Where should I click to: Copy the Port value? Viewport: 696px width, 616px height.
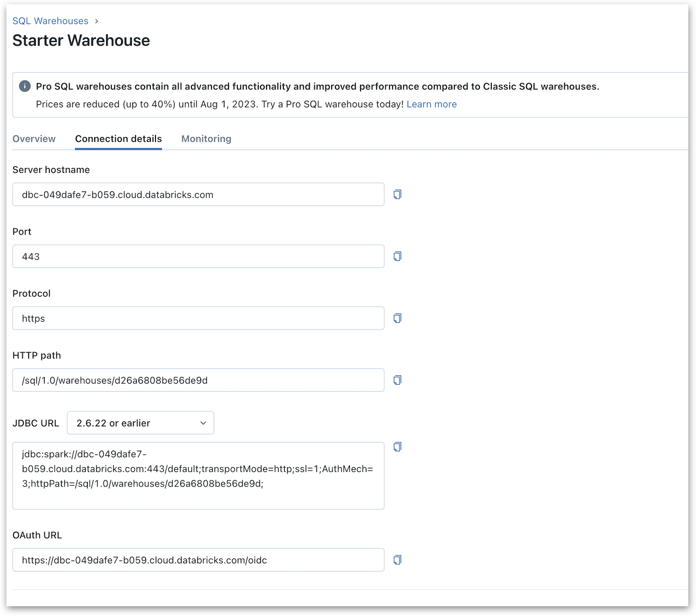point(397,256)
